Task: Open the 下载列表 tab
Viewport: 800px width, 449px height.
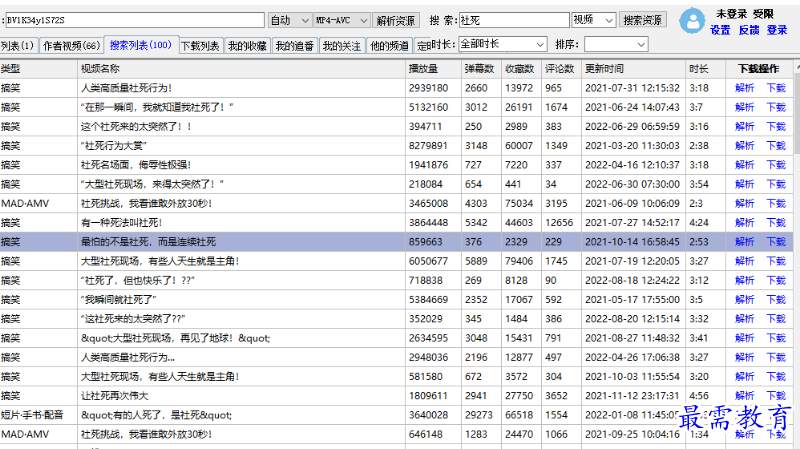Action: [x=200, y=46]
